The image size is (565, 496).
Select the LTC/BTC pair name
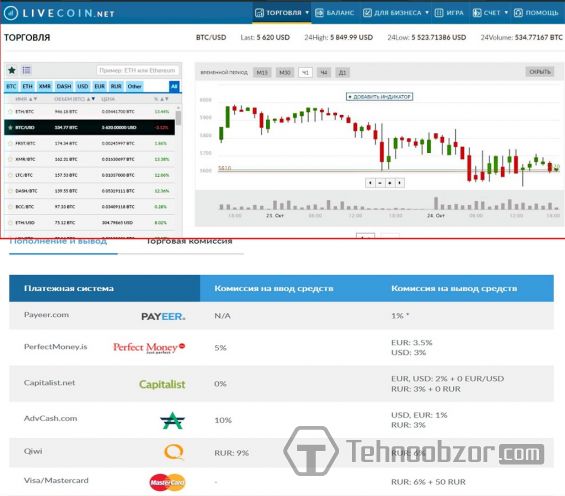click(24, 175)
